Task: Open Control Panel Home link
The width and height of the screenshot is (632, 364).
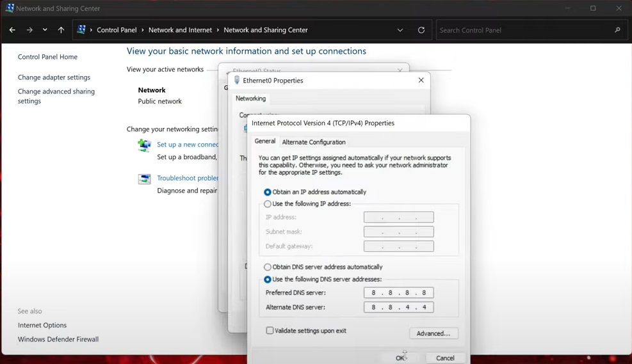Action: (x=47, y=57)
